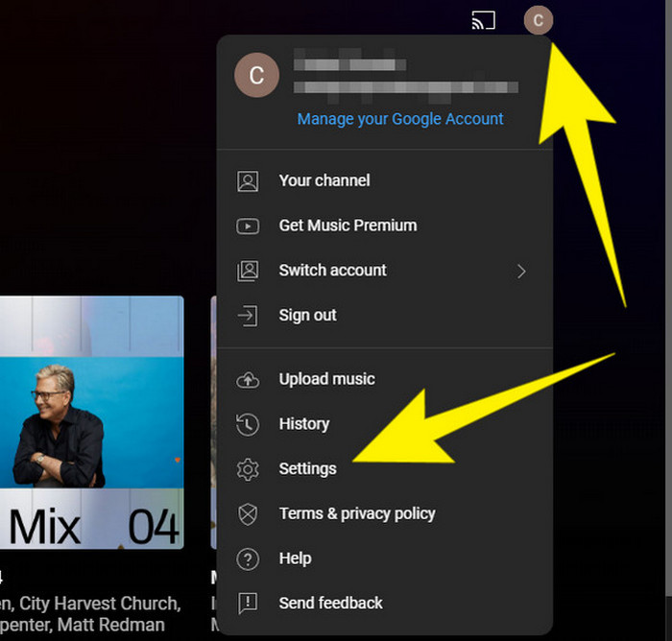Click the Matt Redman artist text
Viewport: 672px width, 641px height.
[x=111, y=625]
